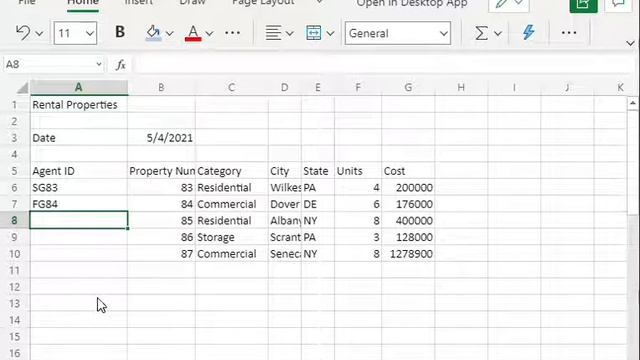Click the Albany city cell
640x360 pixels.
click(285, 221)
